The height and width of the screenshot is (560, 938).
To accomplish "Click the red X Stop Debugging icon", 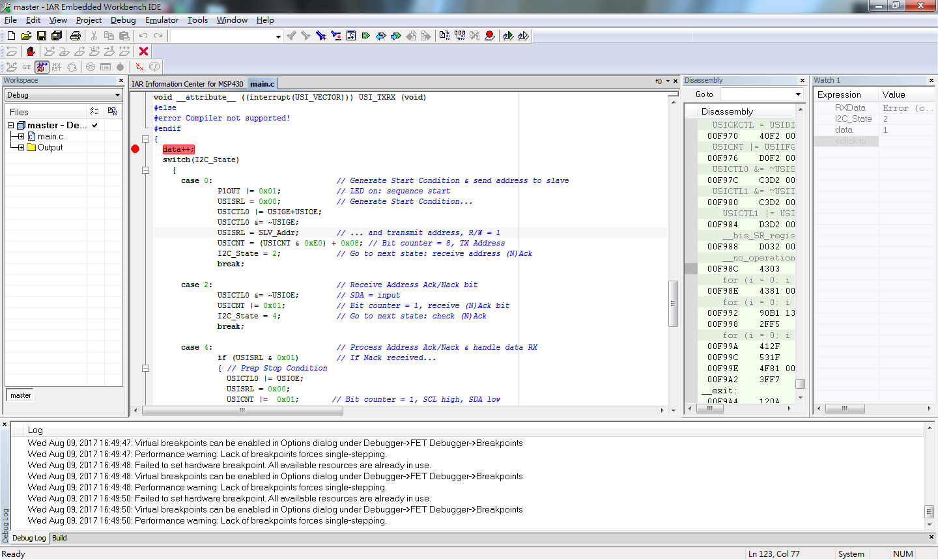I will [144, 51].
